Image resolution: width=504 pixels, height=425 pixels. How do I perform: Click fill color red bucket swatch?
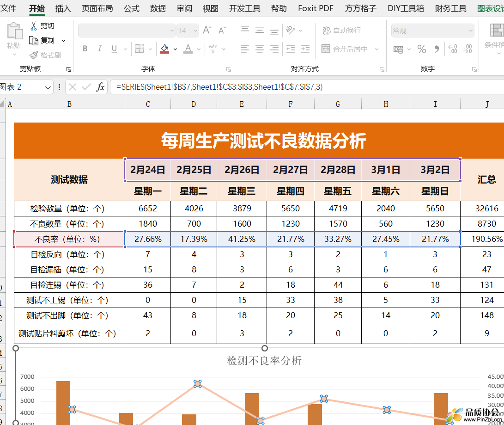pos(164,49)
